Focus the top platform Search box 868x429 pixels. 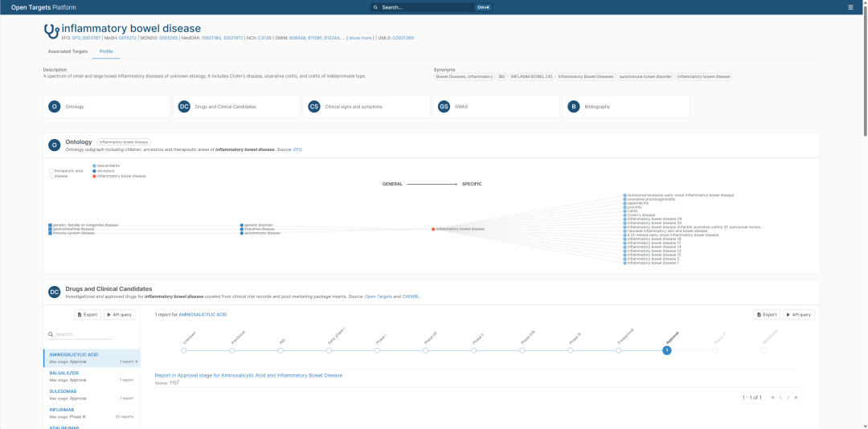click(432, 7)
